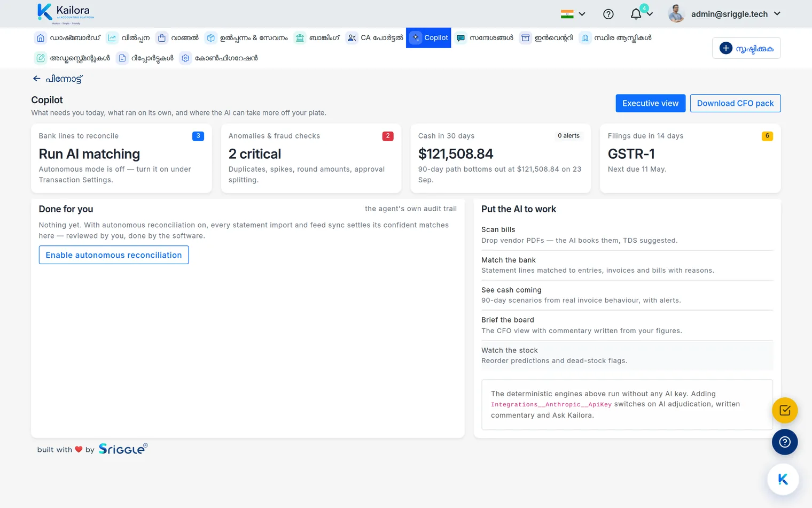The image size is (812, 508).
Task: Click the Configuration gear icon
Action: click(x=185, y=58)
